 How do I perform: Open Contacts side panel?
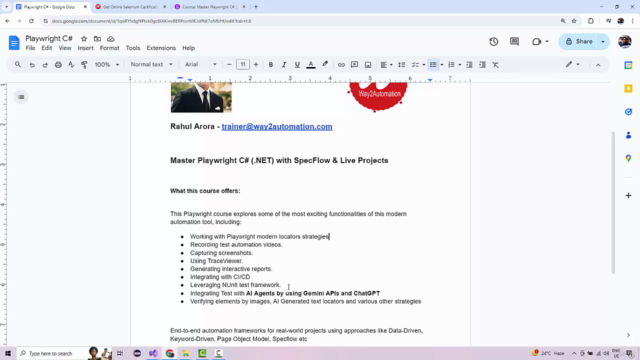pos(628,135)
